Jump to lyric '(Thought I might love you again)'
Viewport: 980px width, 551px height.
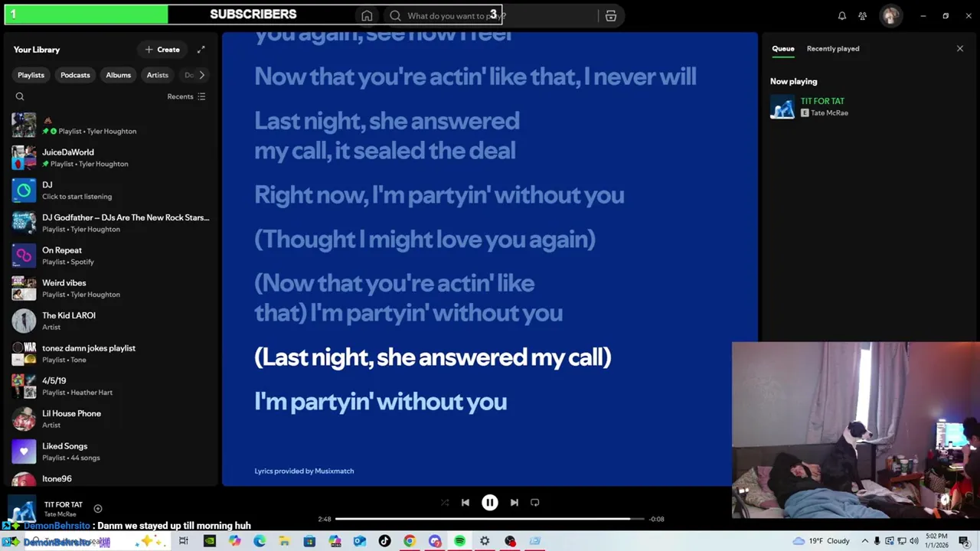click(425, 239)
